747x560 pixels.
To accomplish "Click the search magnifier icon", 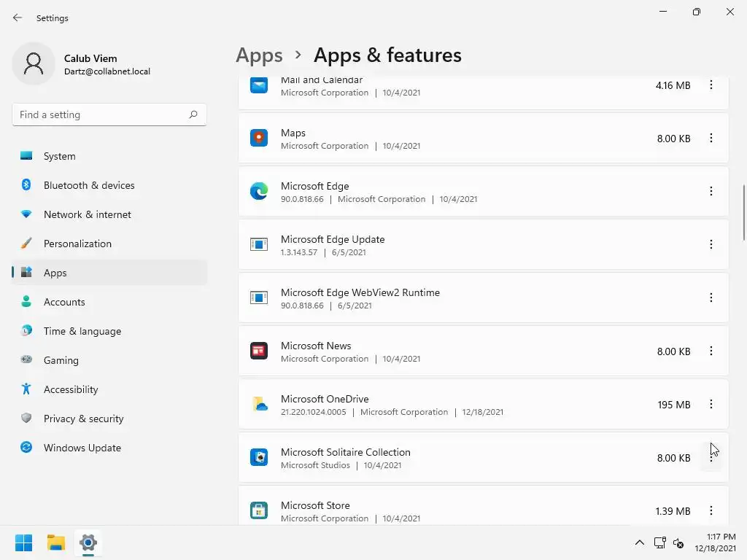I will pos(193,114).
